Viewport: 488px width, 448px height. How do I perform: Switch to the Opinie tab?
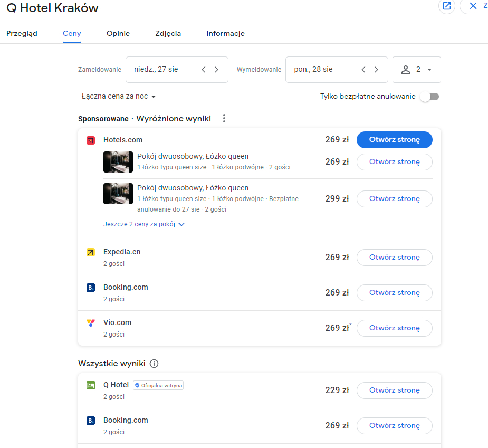click(x=118, y=33)
